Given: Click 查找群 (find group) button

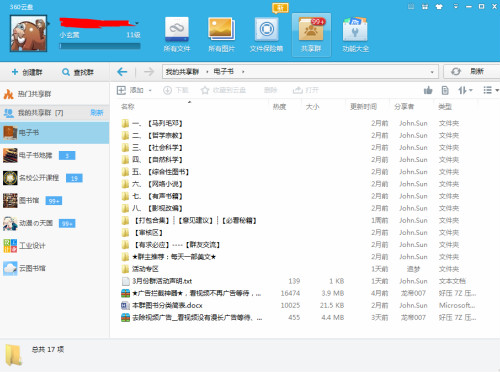Looking at the screenshot, I should (x=78, y=72).
